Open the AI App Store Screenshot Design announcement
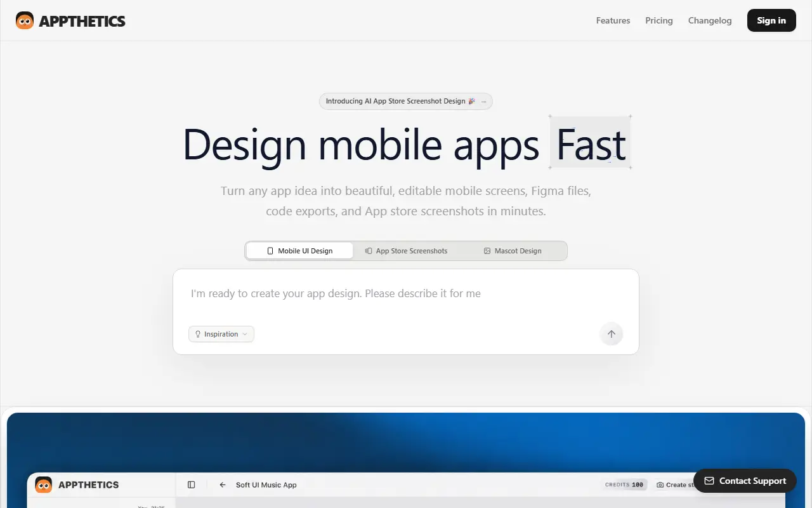This screenshot has width=812, height=508. [406, 101]
